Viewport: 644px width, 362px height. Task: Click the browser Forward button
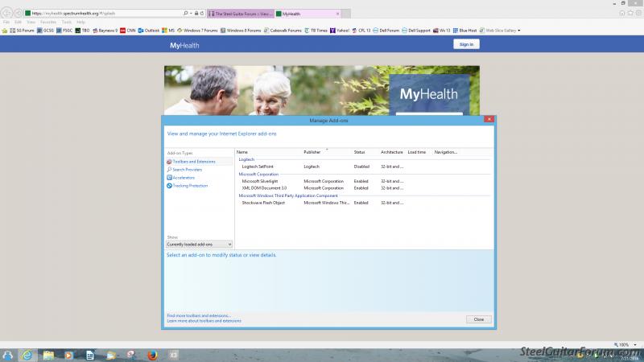(18, 13)
